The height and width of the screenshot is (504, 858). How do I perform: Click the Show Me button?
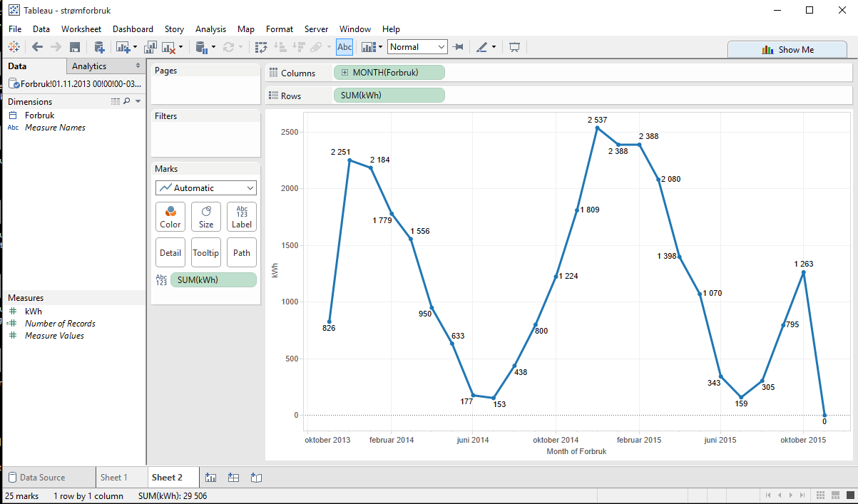tap(787, 49)
